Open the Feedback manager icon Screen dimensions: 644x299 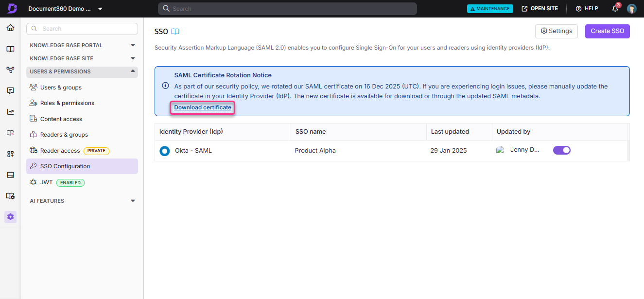(x=10, y=90)
